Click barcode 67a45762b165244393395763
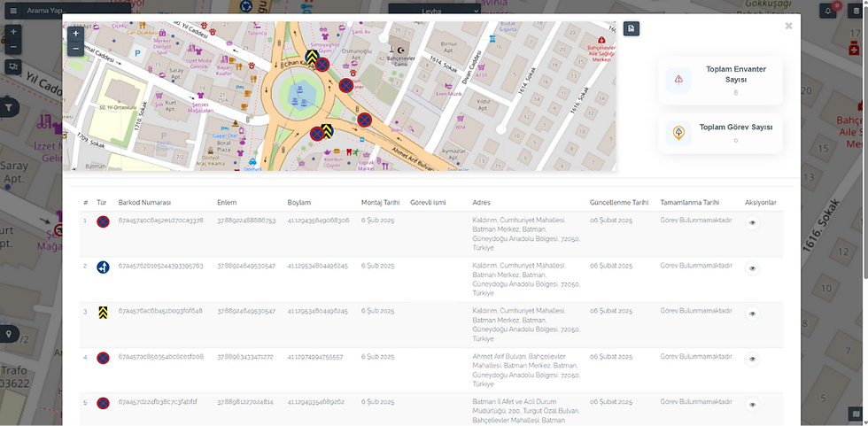Viewport: 868px width, 426px height. [160, 266]
